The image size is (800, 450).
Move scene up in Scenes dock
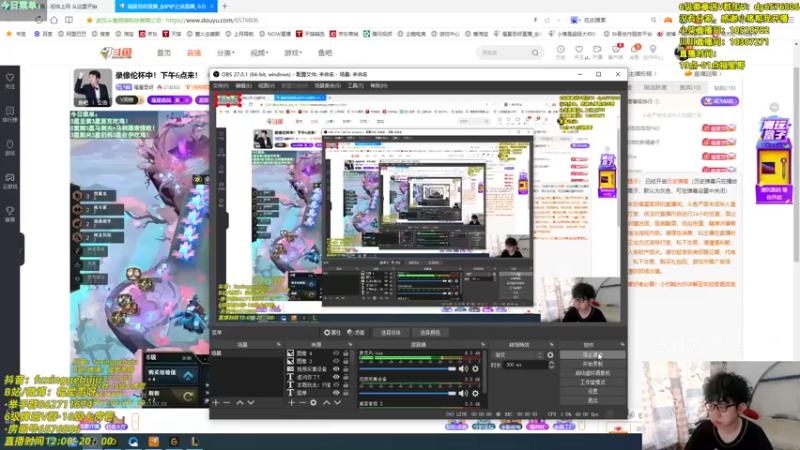point(240,403)
